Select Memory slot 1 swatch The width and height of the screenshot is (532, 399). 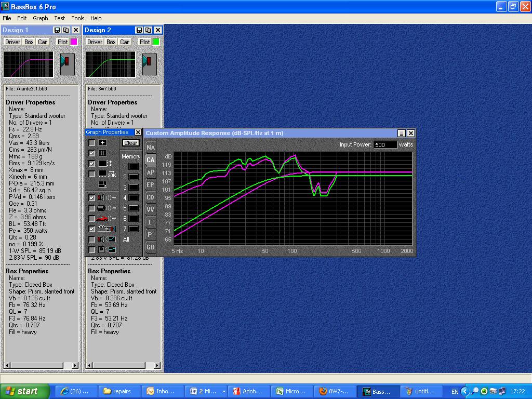click(x=134, y=167)
